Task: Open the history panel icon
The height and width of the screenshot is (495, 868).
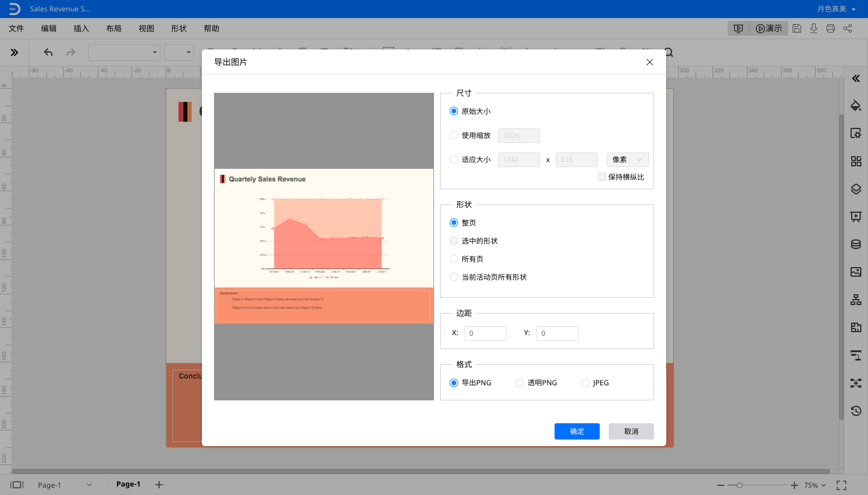Action: [x=855, y=411]
